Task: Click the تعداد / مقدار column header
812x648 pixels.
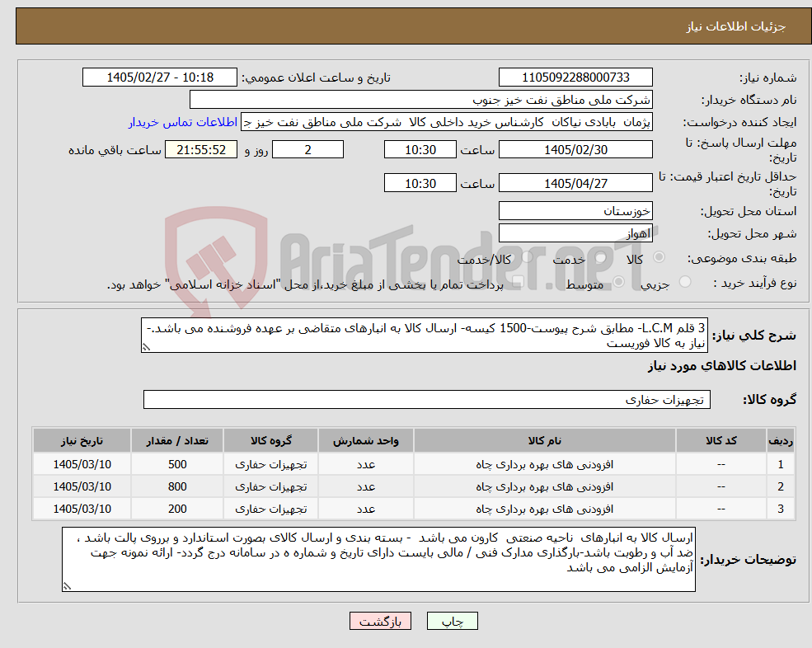Action: tap(177, 441)
